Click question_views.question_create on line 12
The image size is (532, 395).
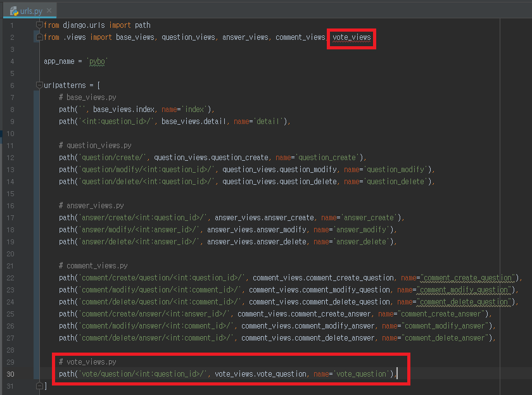tap(211, 158)
